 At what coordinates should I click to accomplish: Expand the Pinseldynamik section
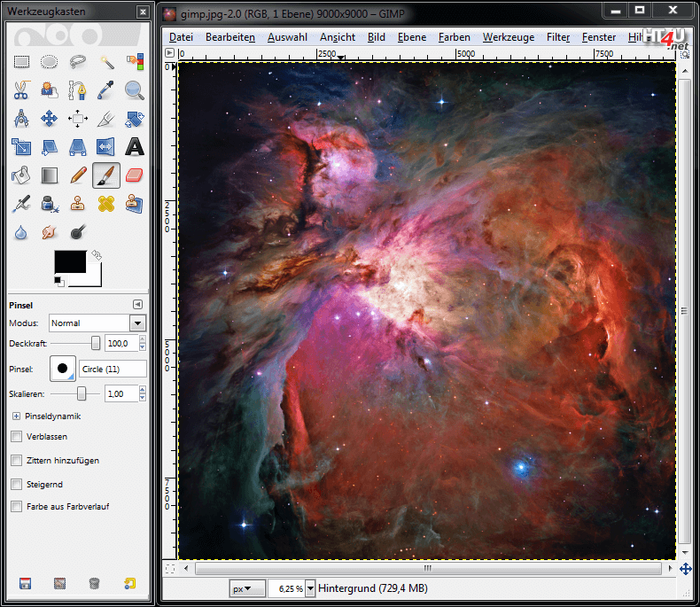(16, 416)
